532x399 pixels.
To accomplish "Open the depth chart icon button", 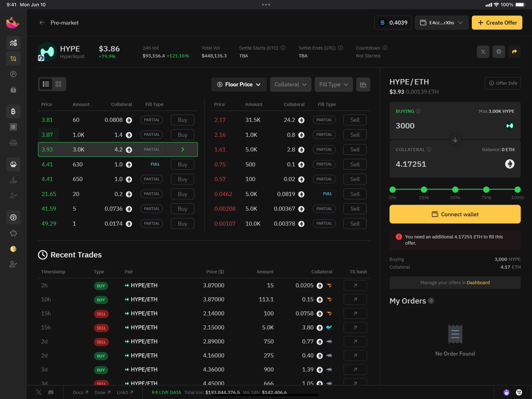I will (363, 84).
